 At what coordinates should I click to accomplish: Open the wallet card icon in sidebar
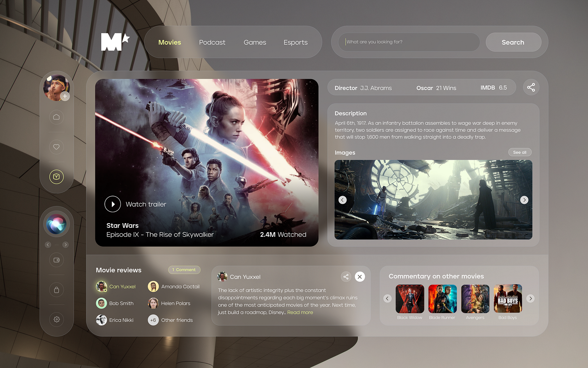tap(56, 260)
